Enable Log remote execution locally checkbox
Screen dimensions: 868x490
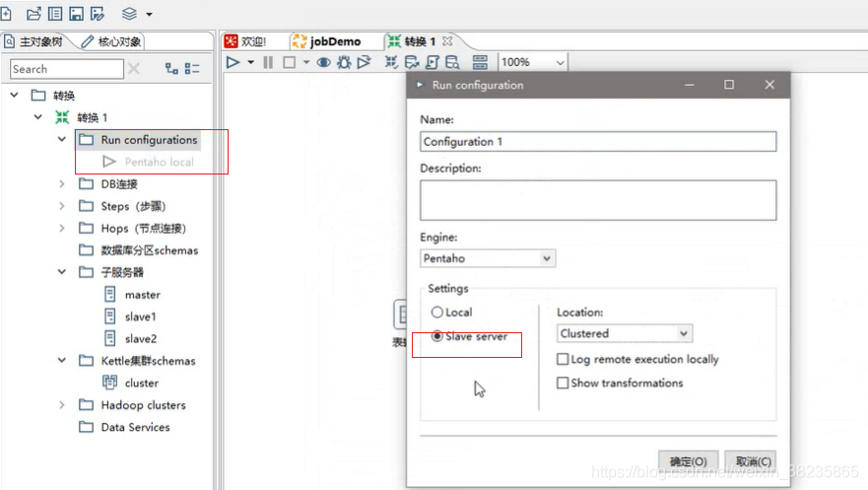point(563,359)
